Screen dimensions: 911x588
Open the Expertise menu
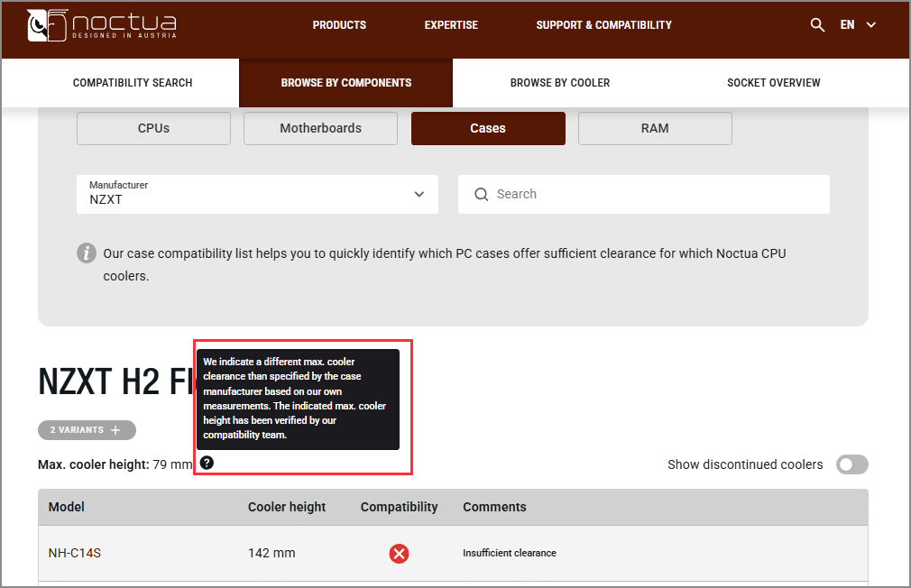pyautogui.click(x=451, y=25)
